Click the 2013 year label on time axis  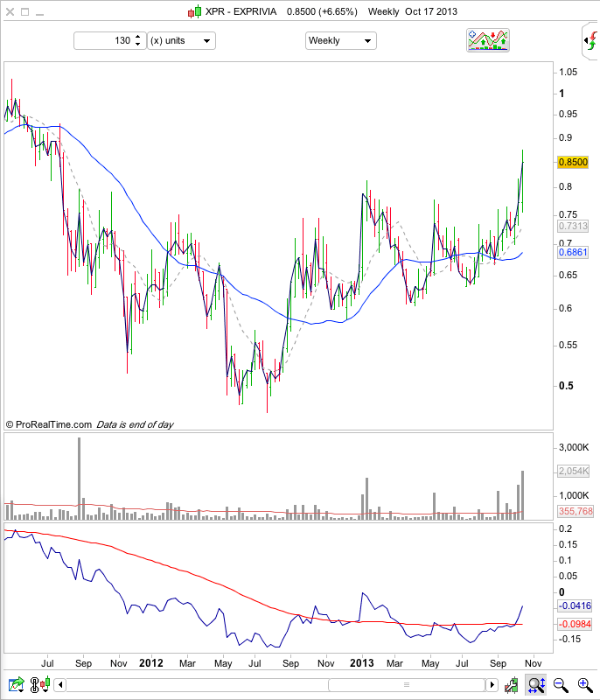[x=362, y=663]
